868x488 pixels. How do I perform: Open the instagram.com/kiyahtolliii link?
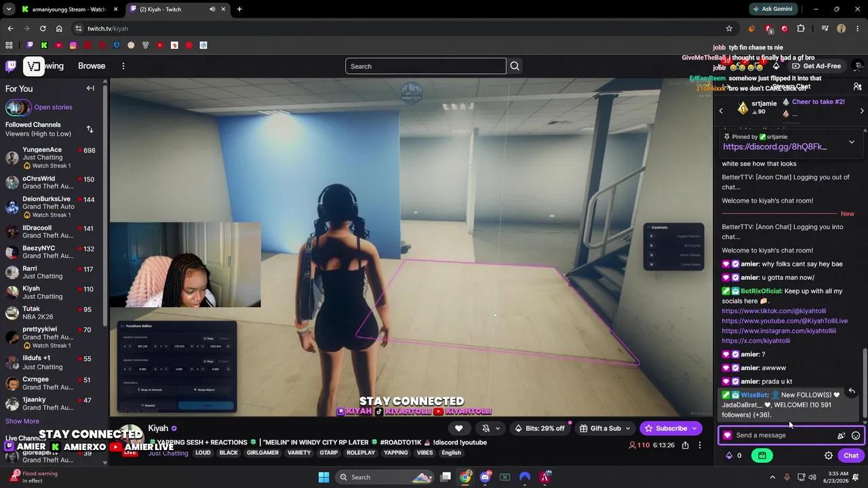coord(779,331)
